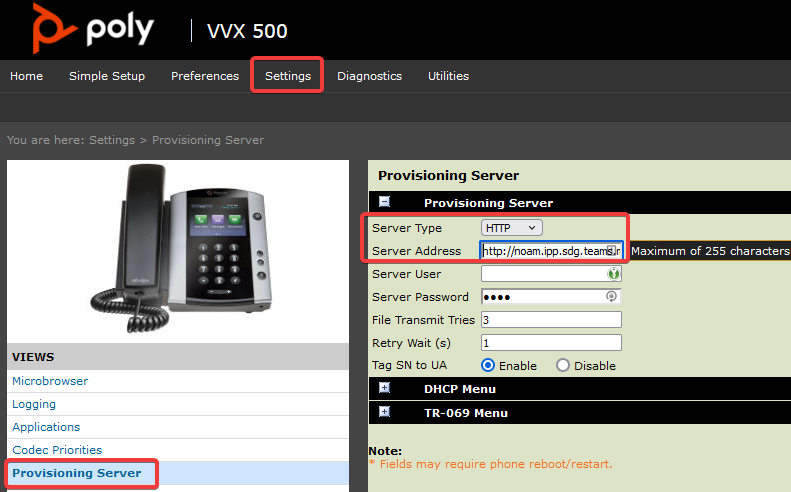This screenshot has width=791, height=492.
Task: Click the Server Address input field
Action: (x=551, y=251)
